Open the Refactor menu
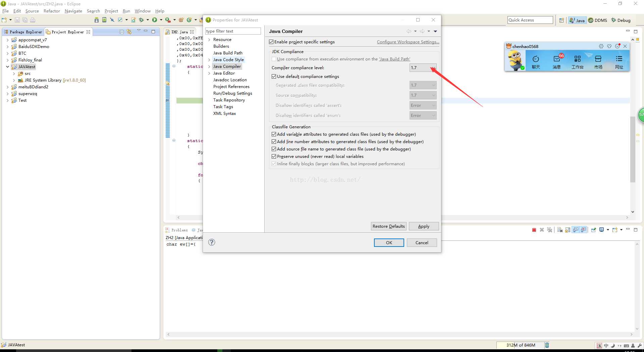Screen dimensions: 644x352 coord(52,11)
